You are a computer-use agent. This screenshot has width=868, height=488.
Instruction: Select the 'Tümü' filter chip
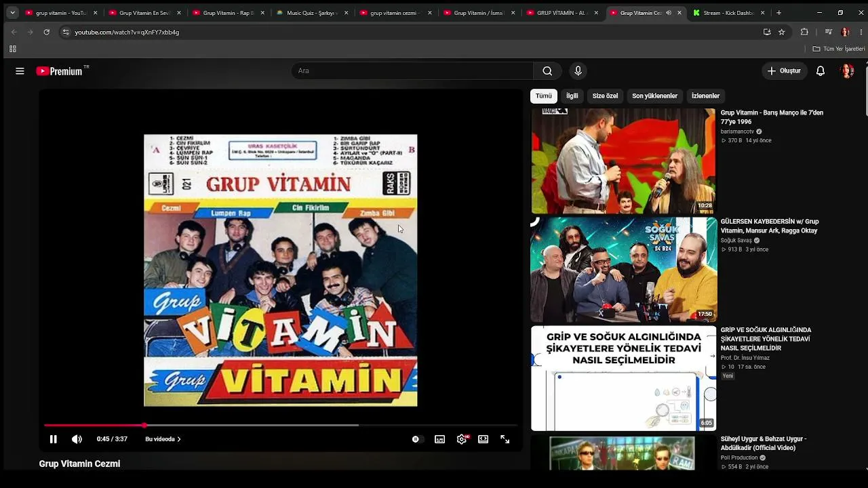pyautogui.click(x=544, y=96)
